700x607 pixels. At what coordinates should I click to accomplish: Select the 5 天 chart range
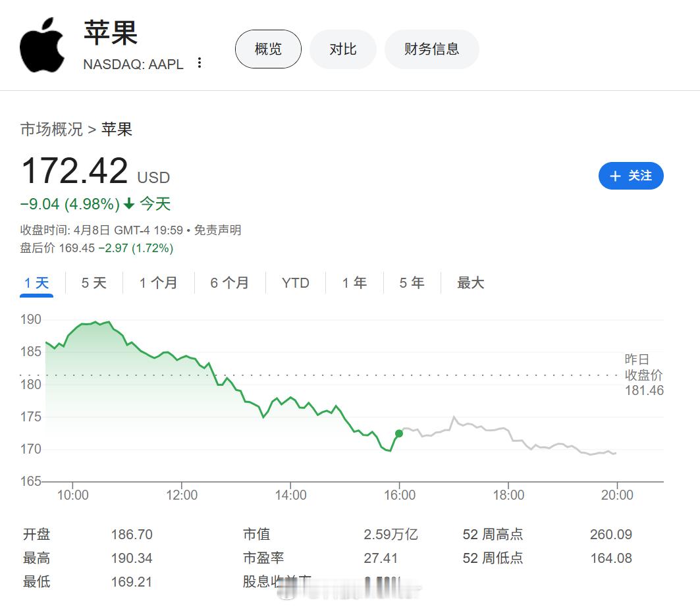pos(94,283)
